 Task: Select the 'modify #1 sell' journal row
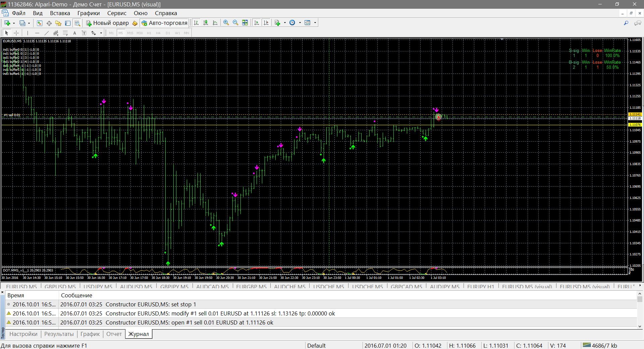pos(321,313)
